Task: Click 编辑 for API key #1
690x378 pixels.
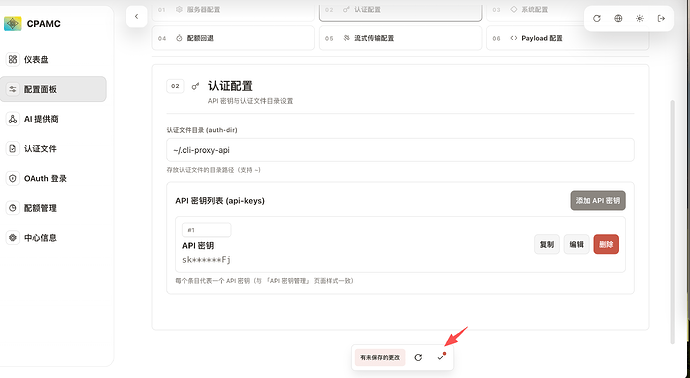Action: click(x=576, y=244)
